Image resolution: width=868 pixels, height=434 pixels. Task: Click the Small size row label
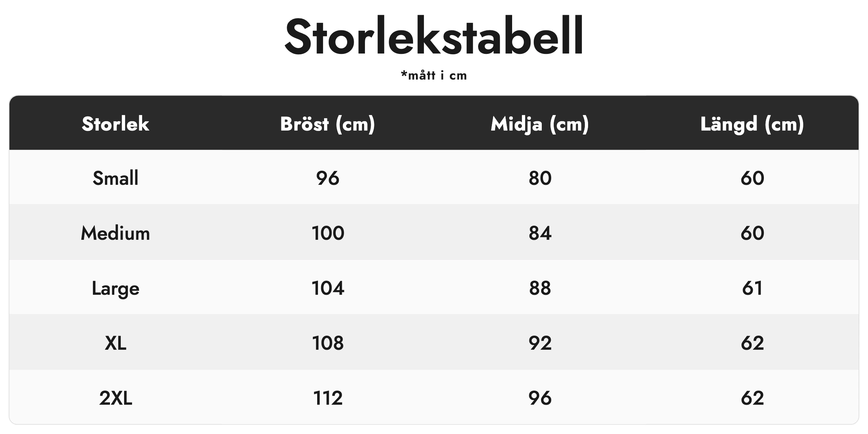115,178
